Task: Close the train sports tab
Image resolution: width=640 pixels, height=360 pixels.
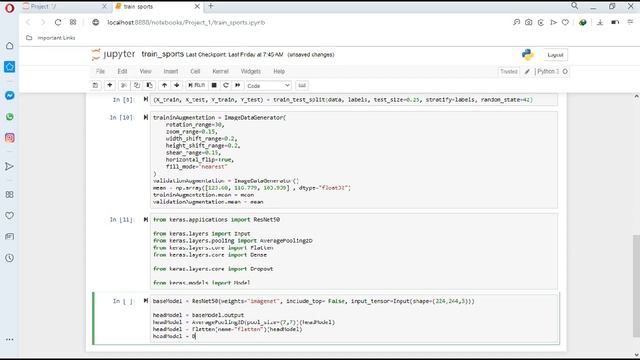Action: tap(197, 7)
